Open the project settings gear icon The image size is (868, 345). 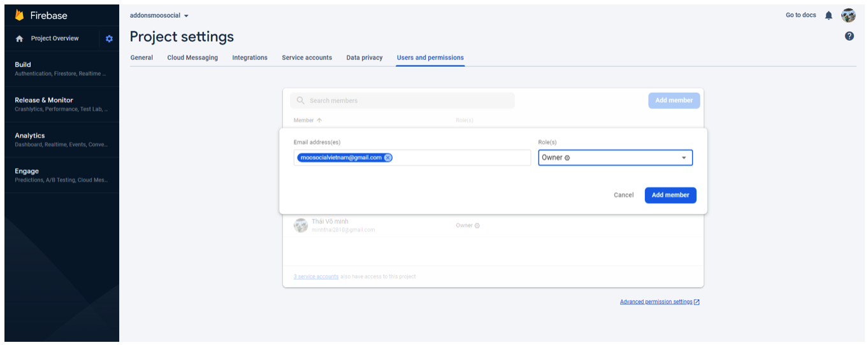[x=109, y=39]
